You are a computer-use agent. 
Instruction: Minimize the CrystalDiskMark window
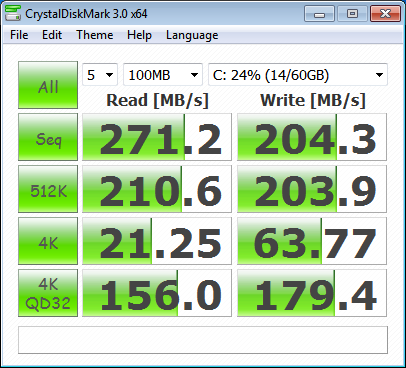point(319,14)
